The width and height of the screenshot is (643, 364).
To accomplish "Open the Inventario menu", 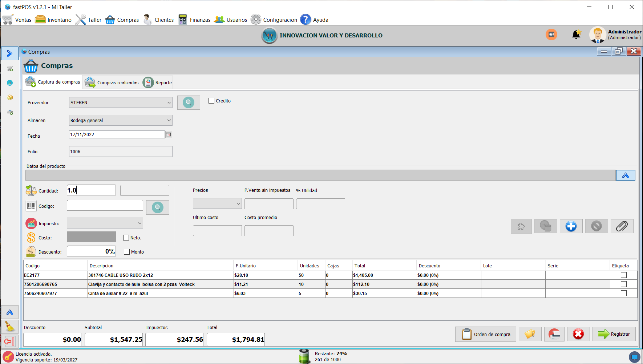I will coord(53,20).
